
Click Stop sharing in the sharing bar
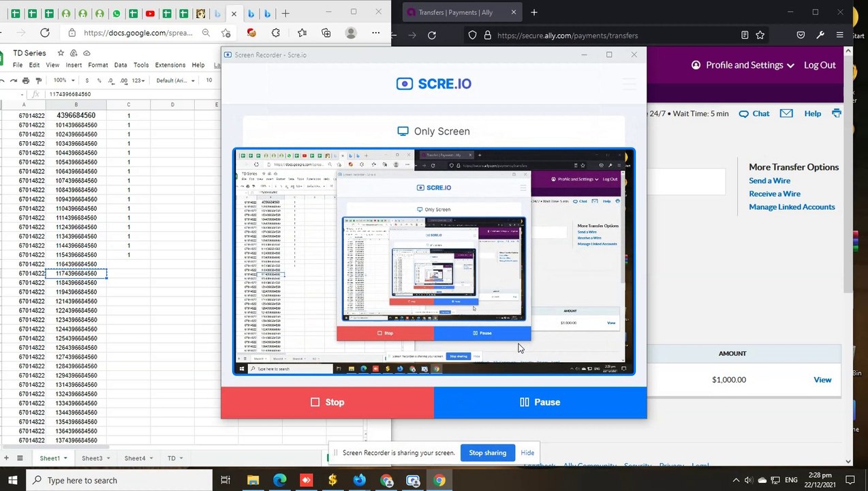tap(487, 453)
